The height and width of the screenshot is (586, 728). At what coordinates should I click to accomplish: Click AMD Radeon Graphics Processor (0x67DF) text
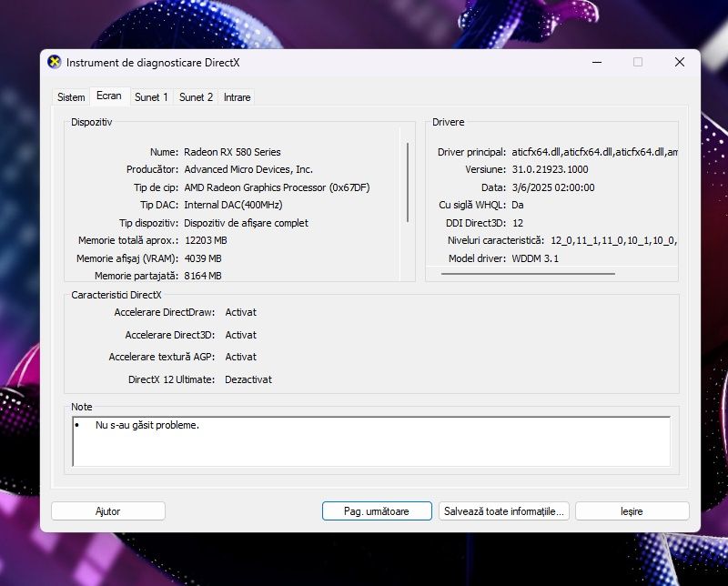pos(277,187)
